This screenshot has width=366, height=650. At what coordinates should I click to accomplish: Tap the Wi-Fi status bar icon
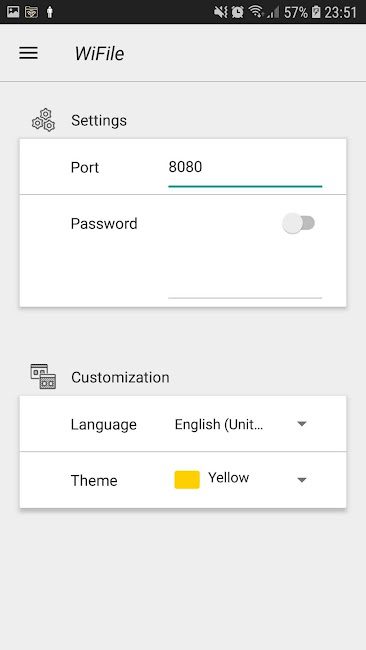256,12
